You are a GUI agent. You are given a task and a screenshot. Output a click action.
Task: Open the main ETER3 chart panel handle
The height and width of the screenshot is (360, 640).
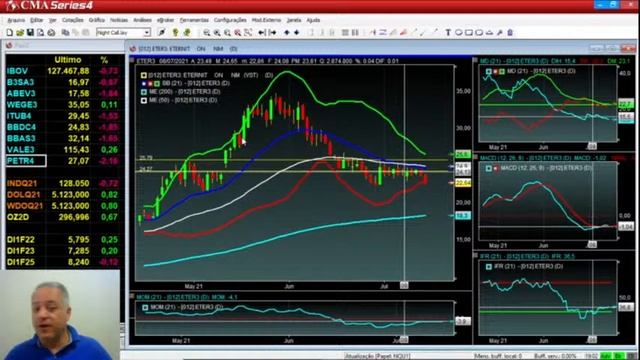tap(132, 60)
